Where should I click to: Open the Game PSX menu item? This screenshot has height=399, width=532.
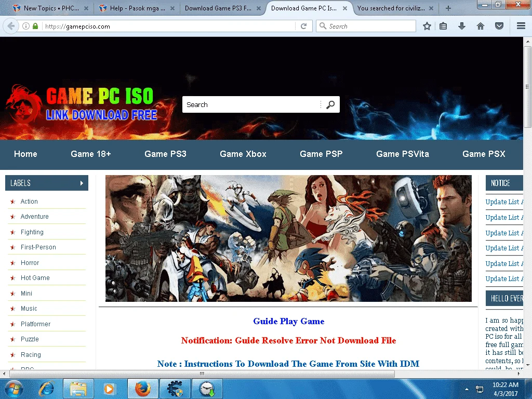(x=484, y=154)
